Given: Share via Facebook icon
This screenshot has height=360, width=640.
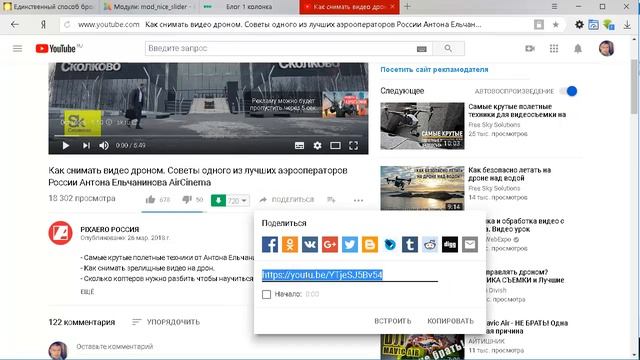Looking at the screenshot, I should pos(270,244).
